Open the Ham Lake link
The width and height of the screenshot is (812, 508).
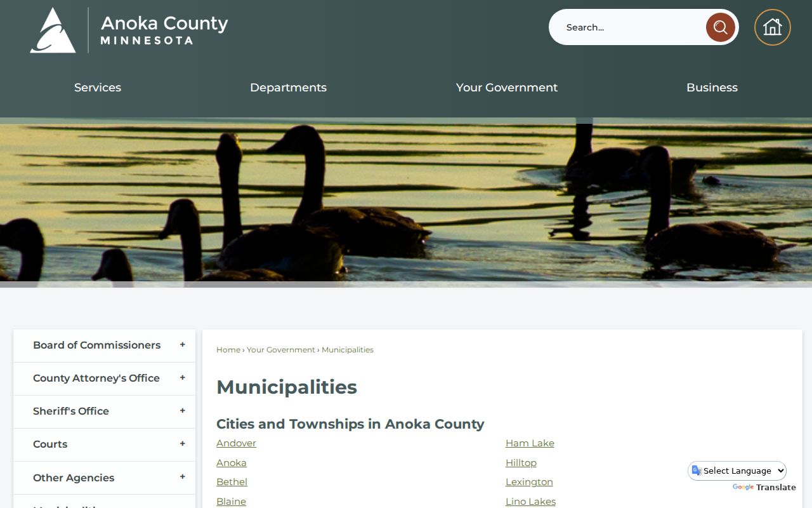(530, 443)
